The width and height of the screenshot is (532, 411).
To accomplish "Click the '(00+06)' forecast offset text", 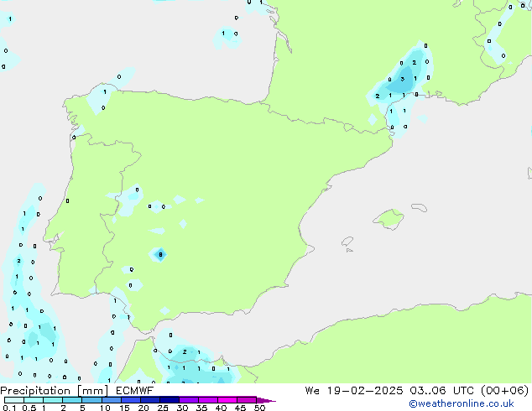I will [505, 391].
